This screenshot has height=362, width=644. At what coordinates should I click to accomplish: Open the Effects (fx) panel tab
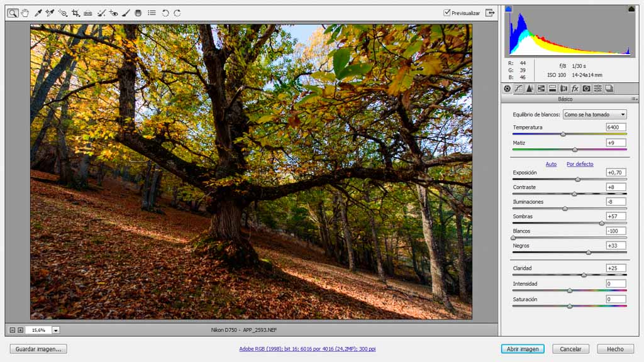pos(575,89)
